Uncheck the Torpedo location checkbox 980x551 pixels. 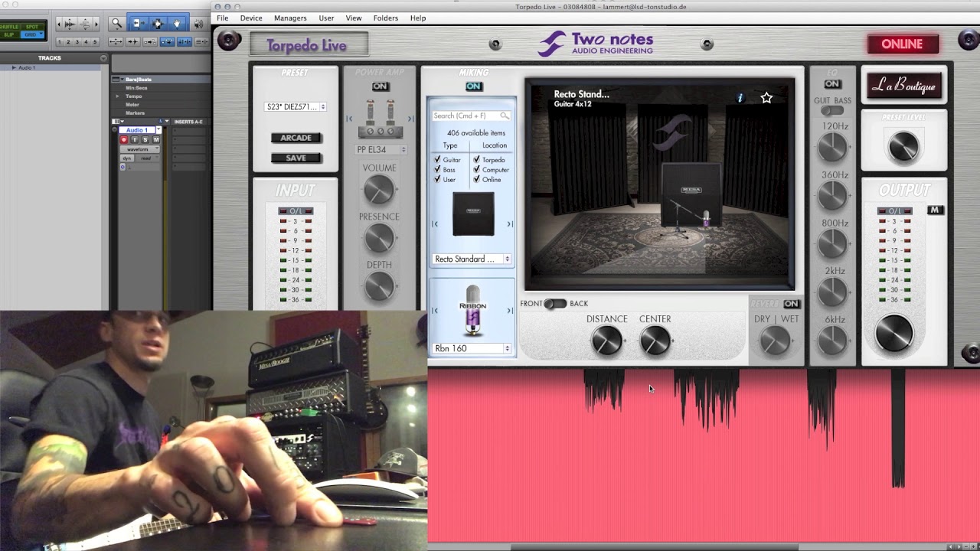pos(476,160)
